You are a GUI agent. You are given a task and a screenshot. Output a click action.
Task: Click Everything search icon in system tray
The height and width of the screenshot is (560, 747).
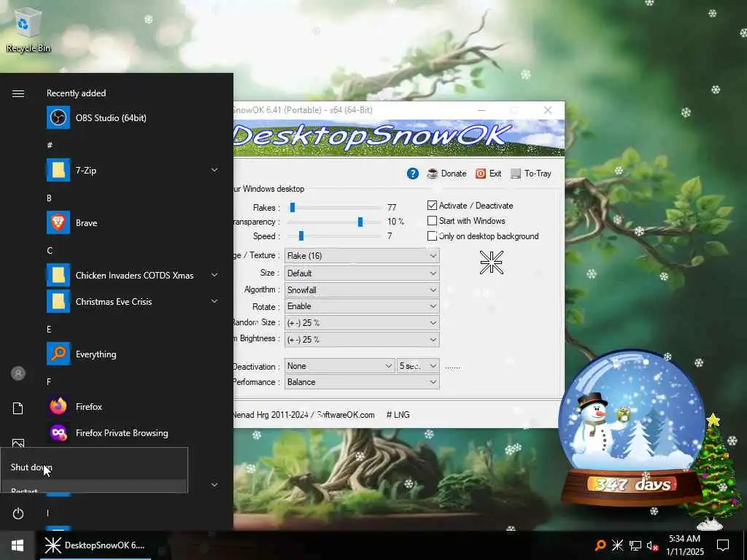click(x=600, y=545)
